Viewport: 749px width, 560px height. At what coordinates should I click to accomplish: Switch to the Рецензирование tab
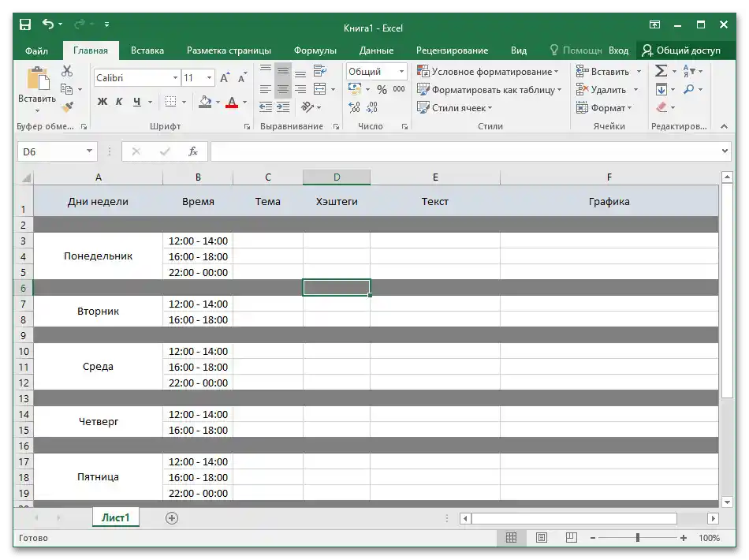click(x=452, y=50)
